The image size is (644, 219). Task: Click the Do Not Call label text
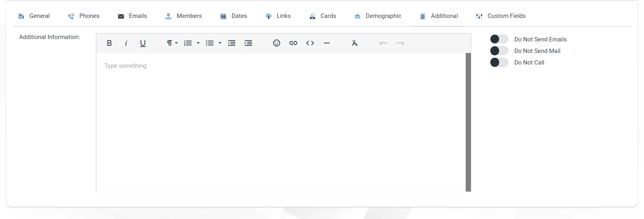(529, 63)
